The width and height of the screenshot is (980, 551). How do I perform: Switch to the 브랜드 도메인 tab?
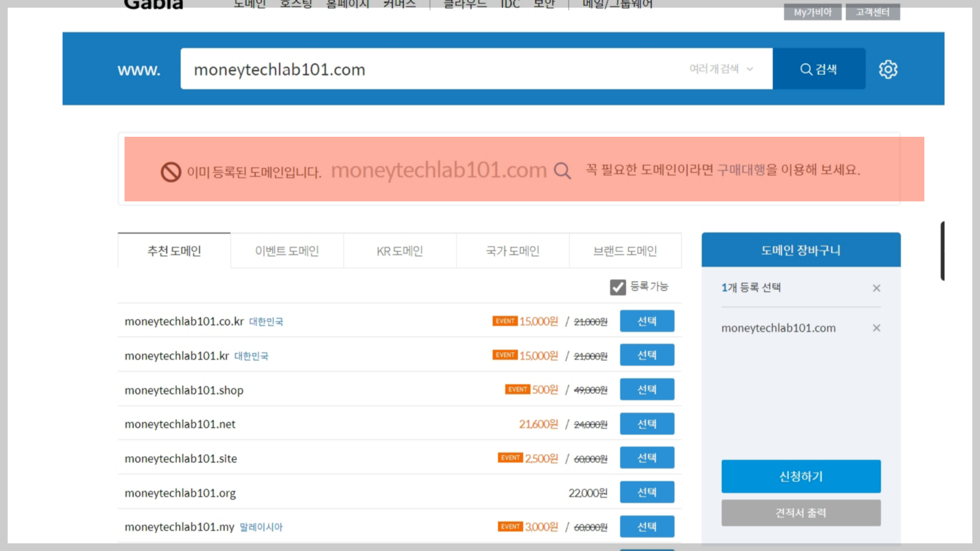(x=625, y=251)
